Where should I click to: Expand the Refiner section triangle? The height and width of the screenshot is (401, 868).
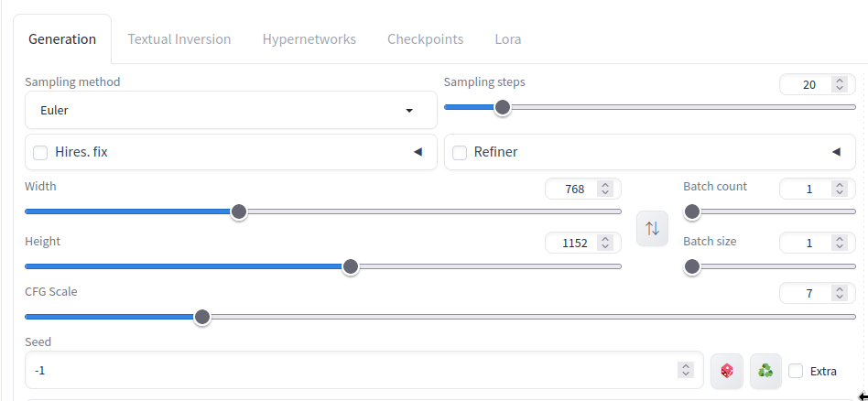click(836, 152)
